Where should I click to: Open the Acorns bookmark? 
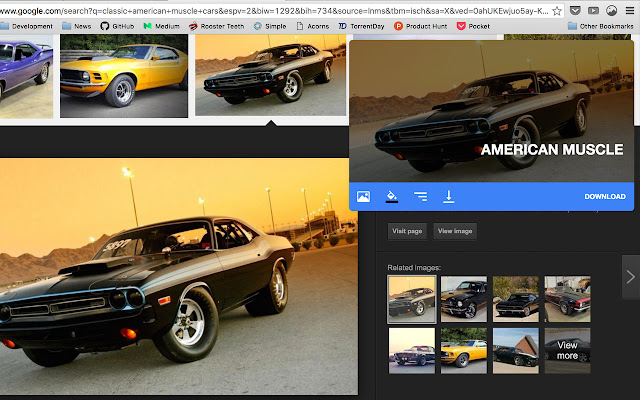point(313,26)
